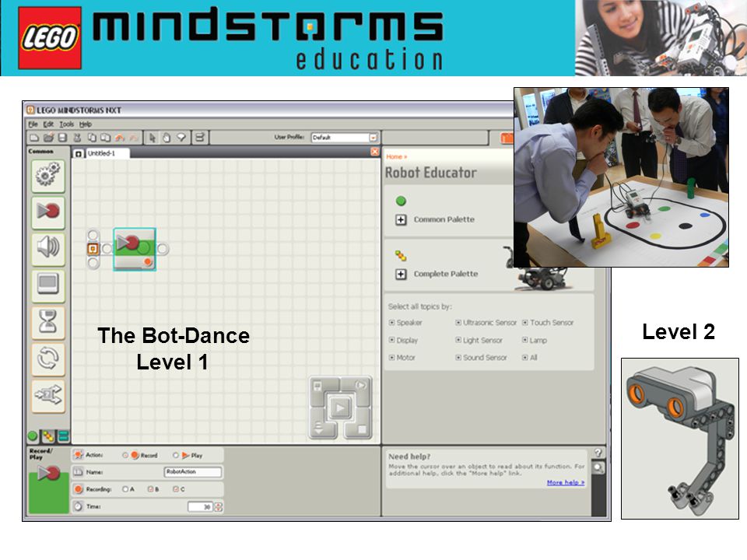The image size is (747, 560).
Task: Click the Cut scissors icon
Action: click(77, 138)
